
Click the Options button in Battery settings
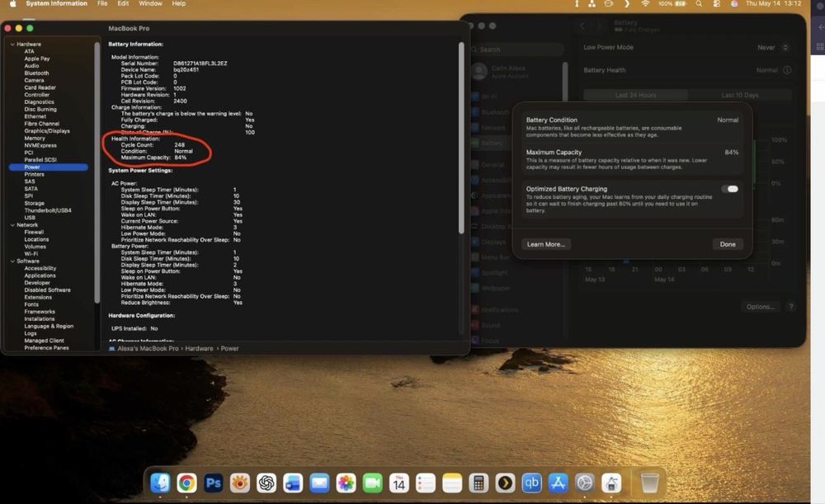pyautogui.click(x=761, y=307)
